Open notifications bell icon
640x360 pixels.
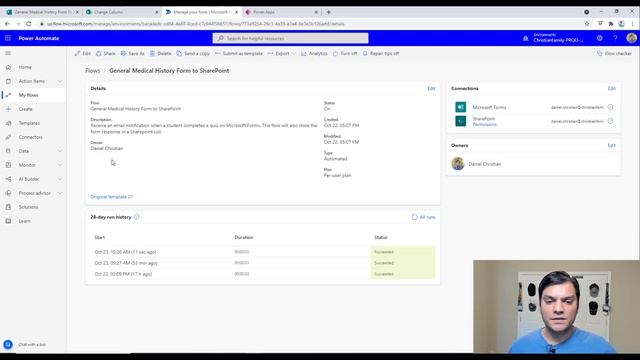[525, 38]
